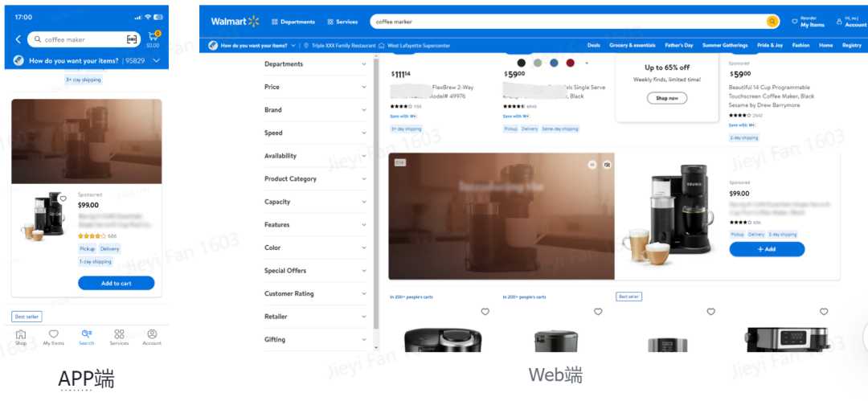The image size is (868, 401).
Task: Expand the Brand filter
Action: 315,110
